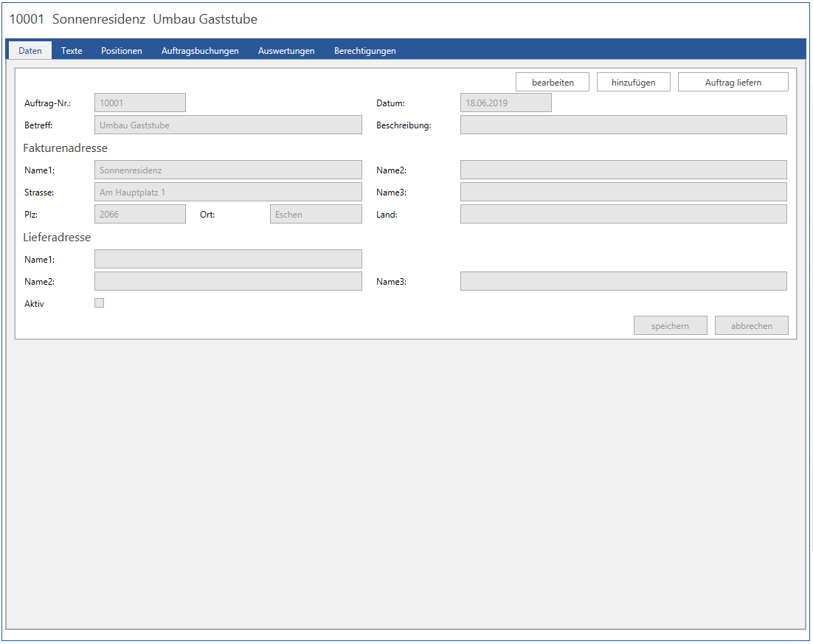
Task: Click the Datum: label
Action: pos(390,103)
